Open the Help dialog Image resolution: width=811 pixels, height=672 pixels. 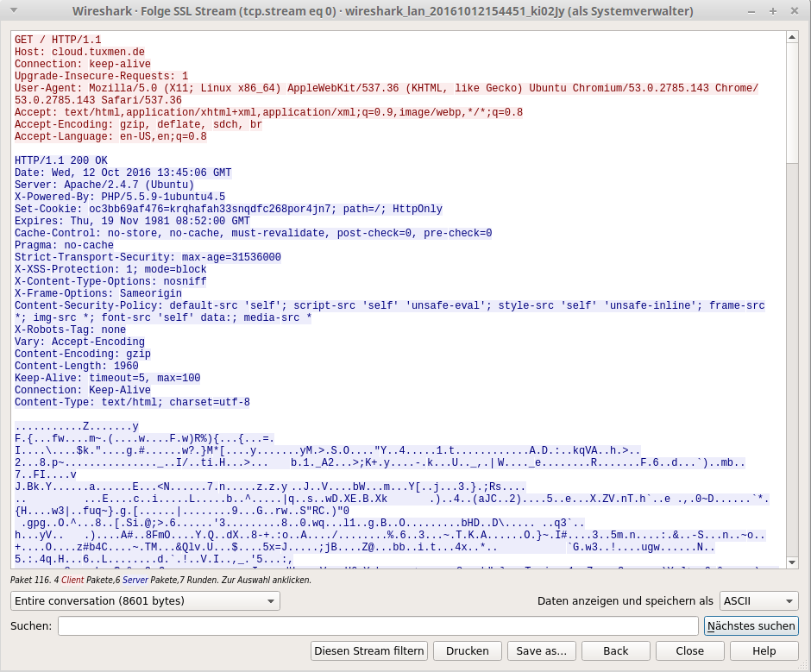pos(764,650)
